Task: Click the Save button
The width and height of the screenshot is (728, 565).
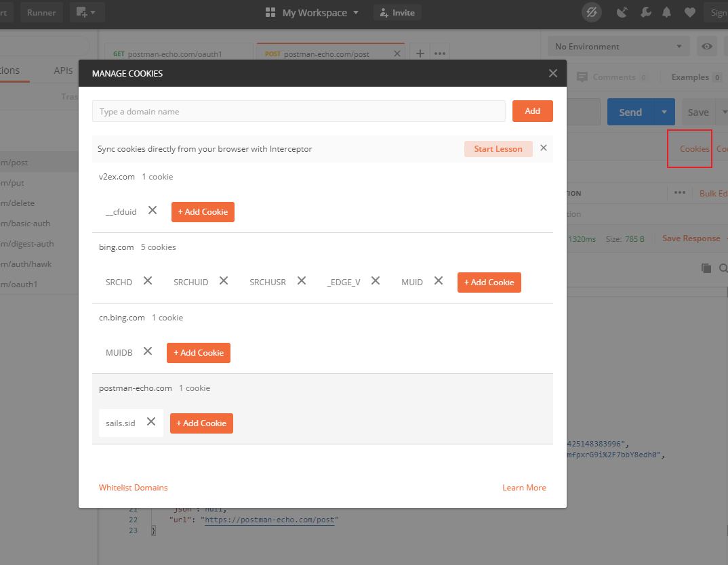Action: point(698,112)
